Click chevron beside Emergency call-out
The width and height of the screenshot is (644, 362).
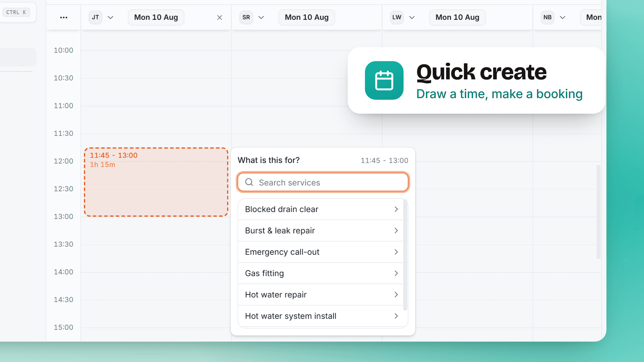click(396, 252)
